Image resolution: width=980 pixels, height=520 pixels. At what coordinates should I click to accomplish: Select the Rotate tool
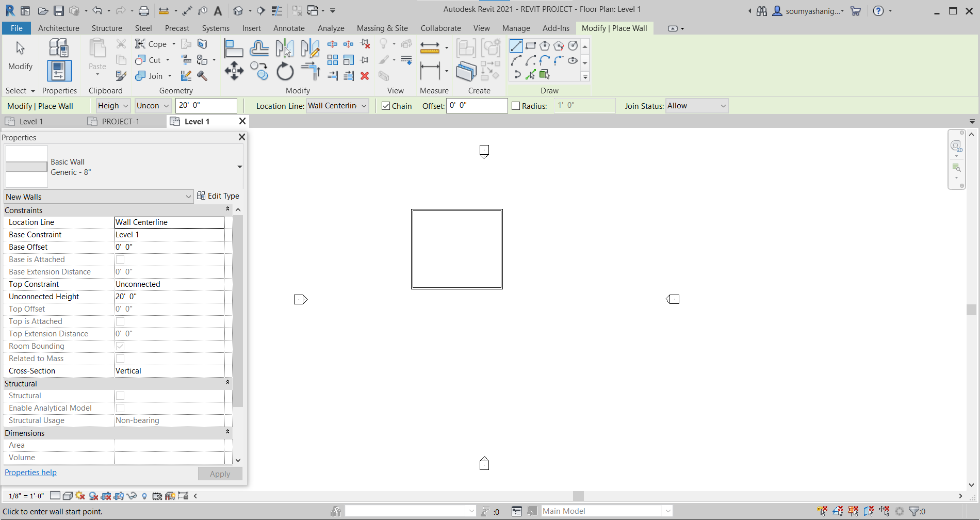coord(285,71)
